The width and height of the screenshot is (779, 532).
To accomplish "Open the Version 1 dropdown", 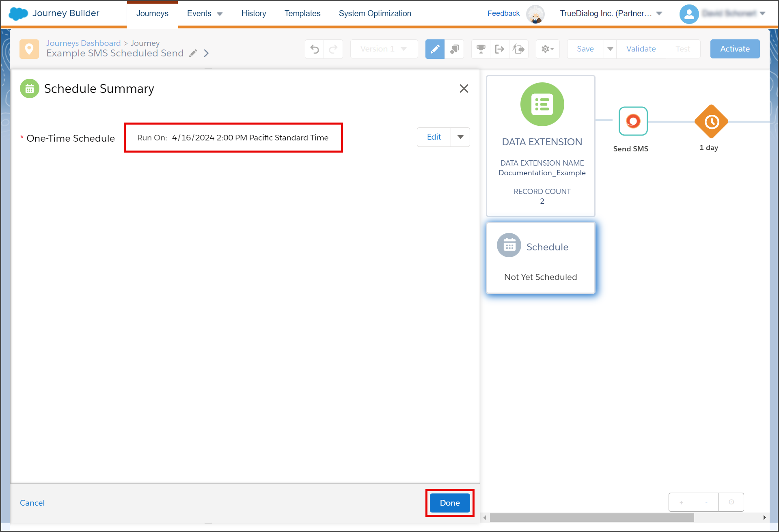I will (x=384, y=49).
